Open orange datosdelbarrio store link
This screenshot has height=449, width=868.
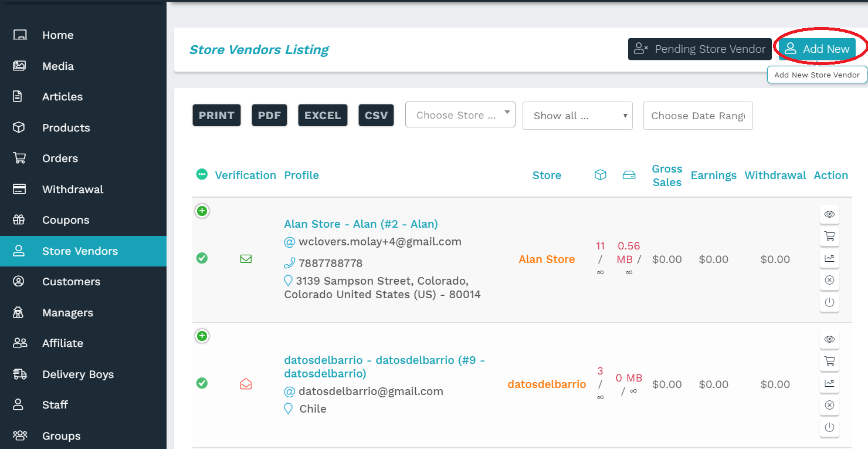[547, 384]
